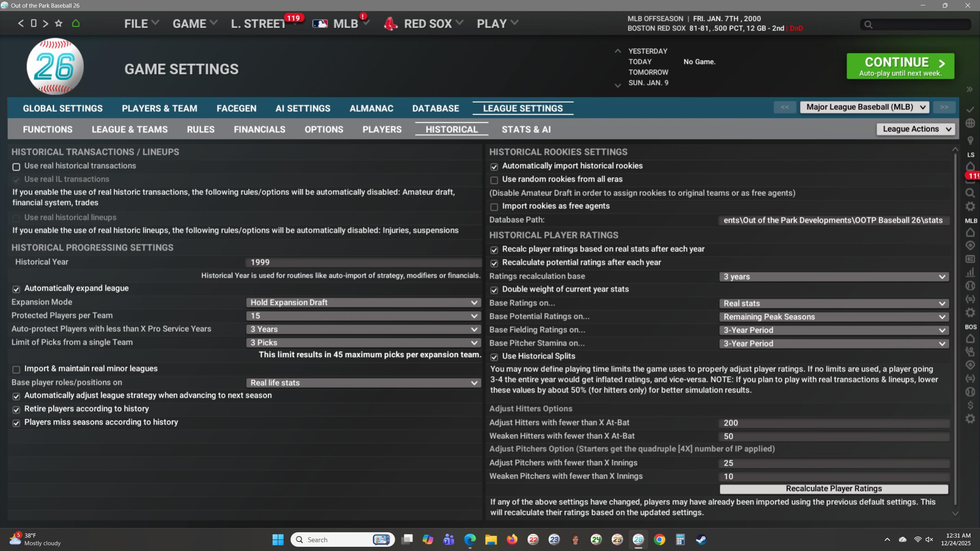Expand the League Actions dropdown
The width and height of the screenshot is (980, 551).
[915, 129]
